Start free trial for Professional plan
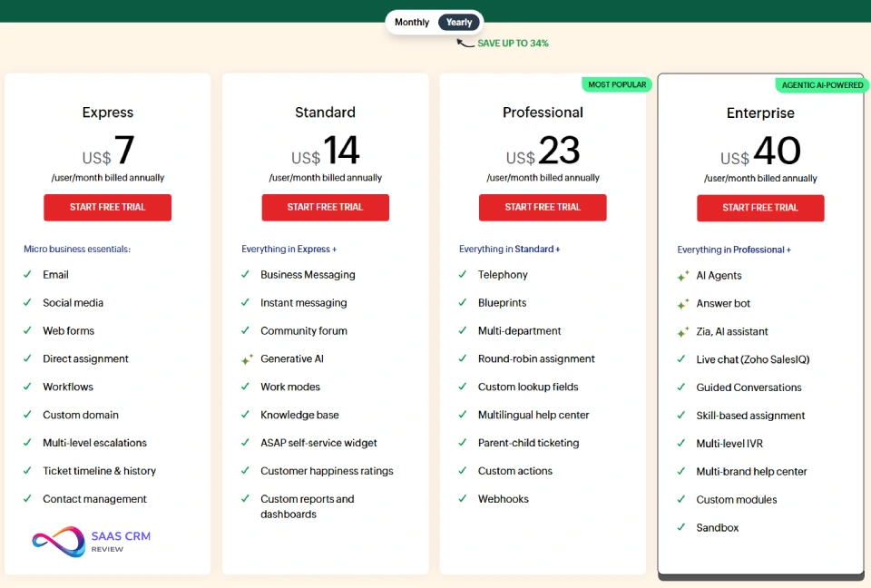 [543, 207]
